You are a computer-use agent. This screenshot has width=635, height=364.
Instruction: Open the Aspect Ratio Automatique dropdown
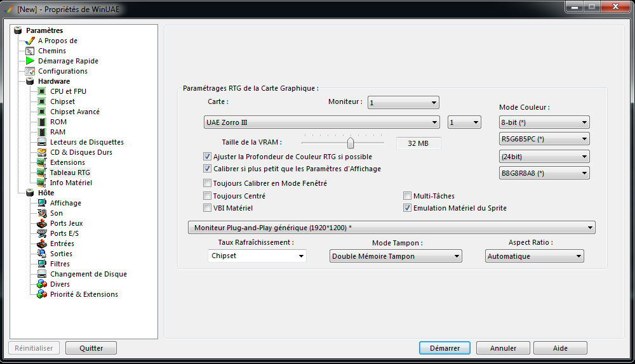pos(535,256)
